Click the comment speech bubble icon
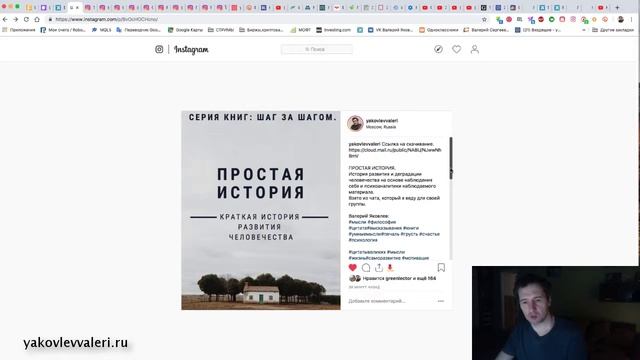Screen dimensions: 640x360 [366, 268]
